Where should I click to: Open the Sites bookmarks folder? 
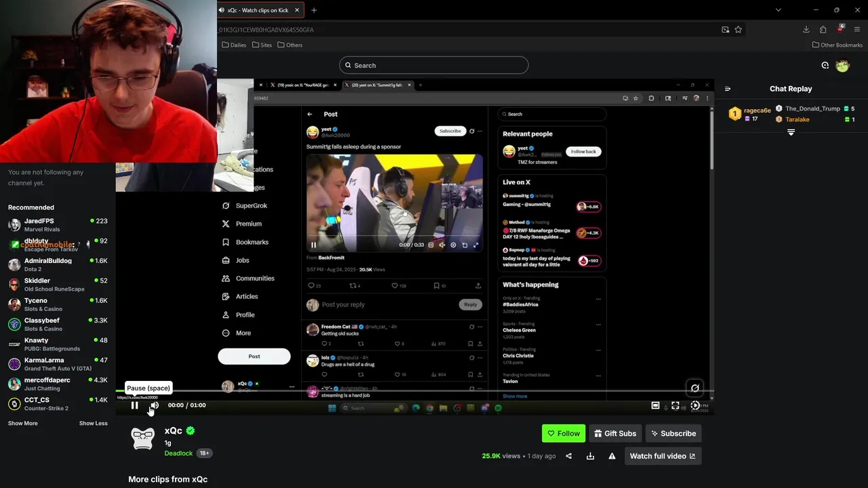[262, 45]
